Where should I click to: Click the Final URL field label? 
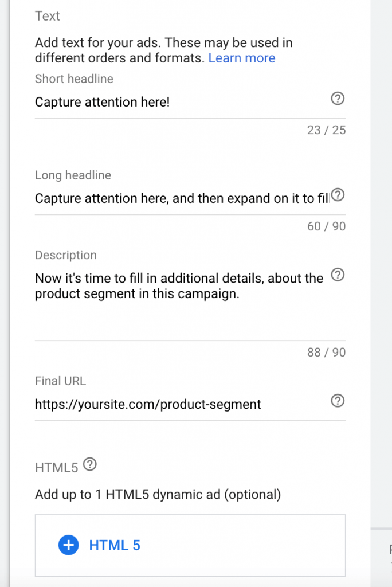60,381
